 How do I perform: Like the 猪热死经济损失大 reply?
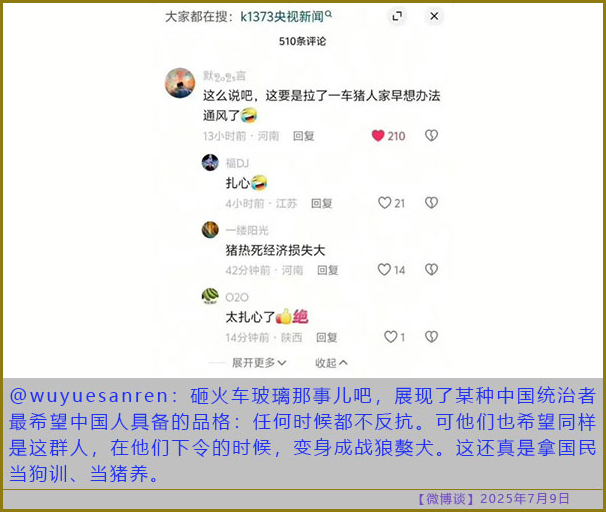384,269
